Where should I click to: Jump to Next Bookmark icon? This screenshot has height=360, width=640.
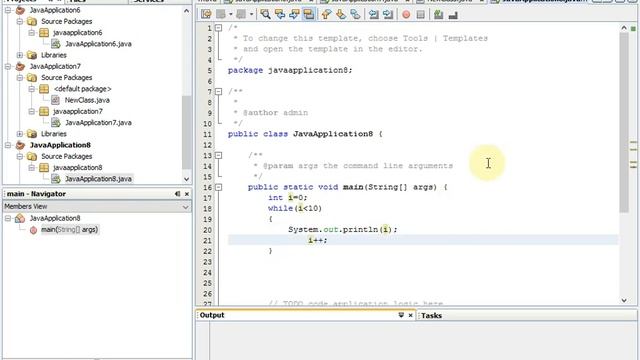(341, 15)
